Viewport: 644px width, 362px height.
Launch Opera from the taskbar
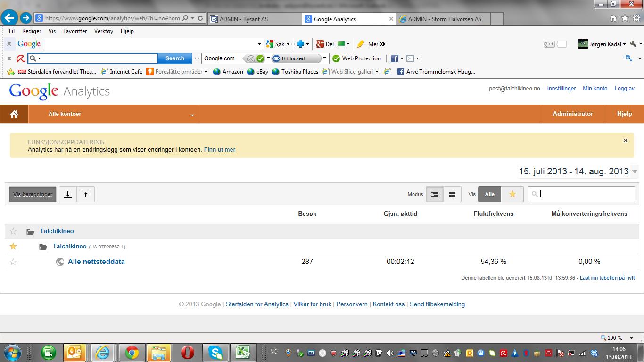tap(188, 353)
